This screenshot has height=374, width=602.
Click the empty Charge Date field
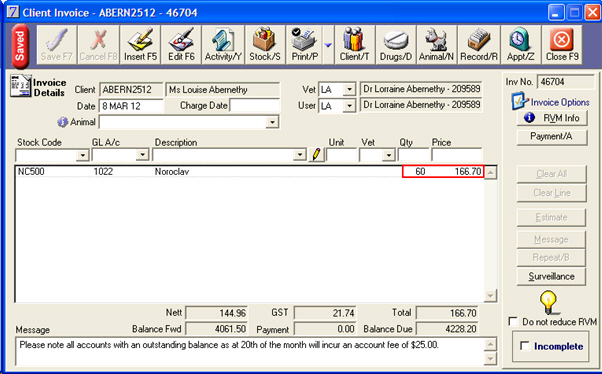(255, 106)
